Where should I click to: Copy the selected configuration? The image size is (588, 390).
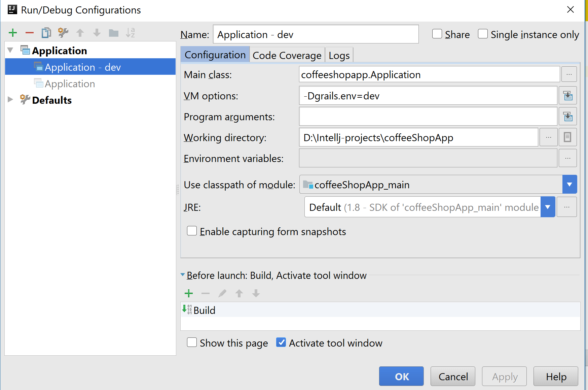point(46,33)
